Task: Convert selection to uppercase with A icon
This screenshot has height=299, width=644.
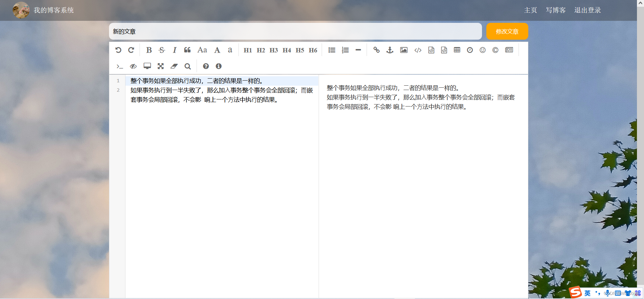Action: [x=217, y=50]
